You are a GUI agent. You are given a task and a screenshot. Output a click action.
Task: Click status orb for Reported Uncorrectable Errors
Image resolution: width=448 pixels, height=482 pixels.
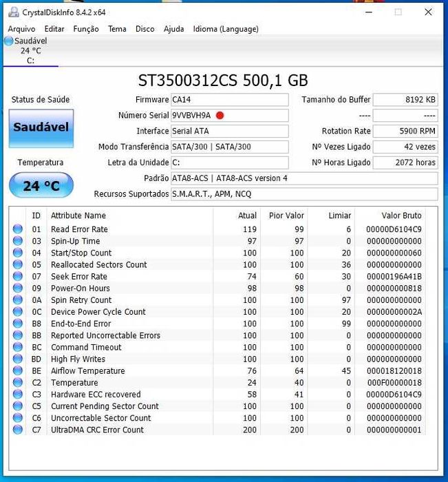point(18,335)
